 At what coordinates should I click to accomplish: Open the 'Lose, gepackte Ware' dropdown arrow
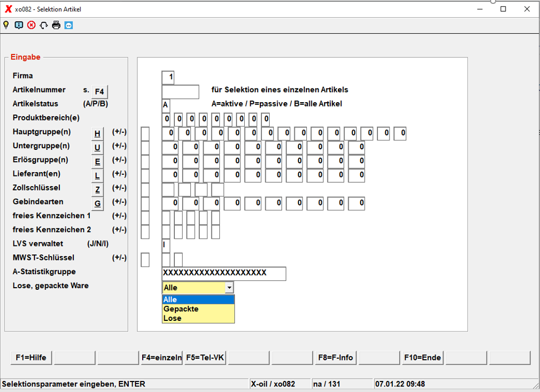tap(229, 287)
